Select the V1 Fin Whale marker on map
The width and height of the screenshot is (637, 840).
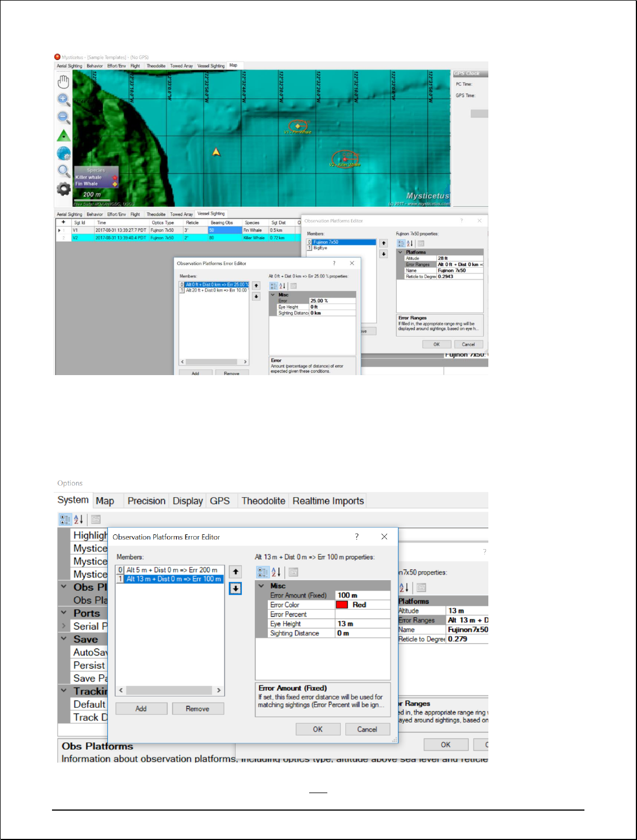coord(298,126)
